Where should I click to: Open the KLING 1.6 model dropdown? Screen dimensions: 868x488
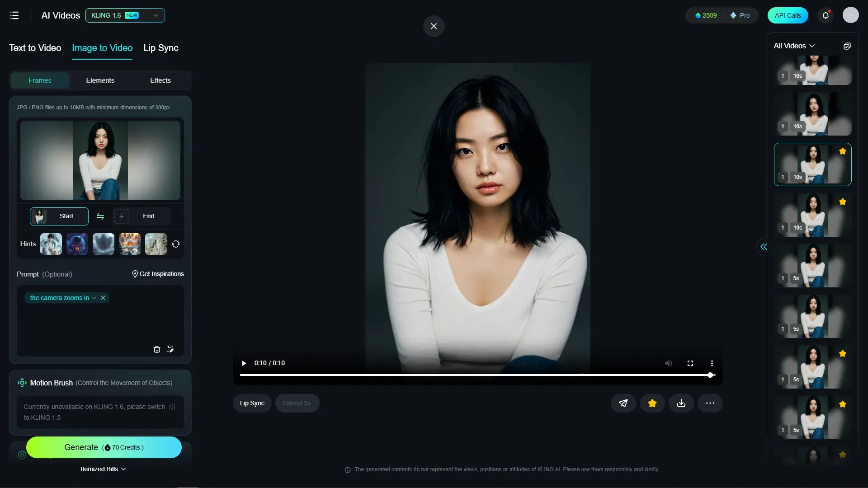pyautogui.click(x=125, y=15)
